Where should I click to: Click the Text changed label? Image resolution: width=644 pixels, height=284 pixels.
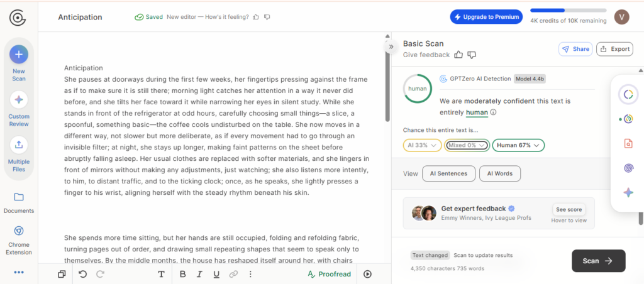[430, 255]
